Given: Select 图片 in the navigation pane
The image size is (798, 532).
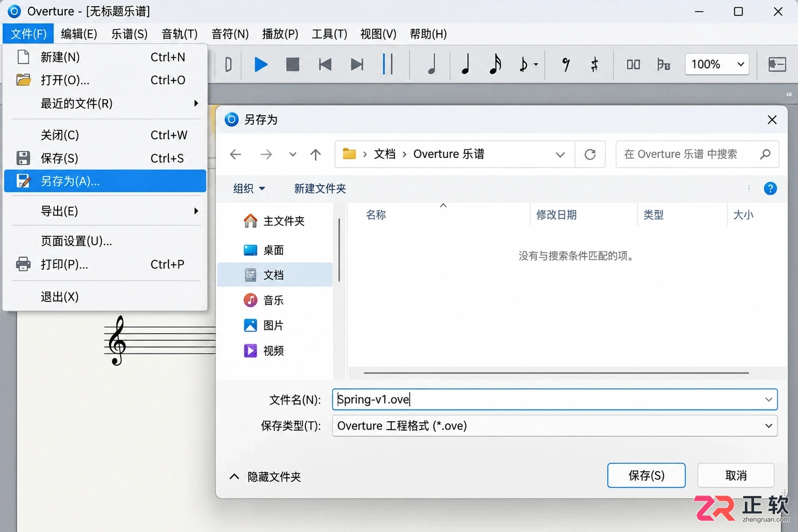Looking at the screenshot, I should click(x=274, y=325).
